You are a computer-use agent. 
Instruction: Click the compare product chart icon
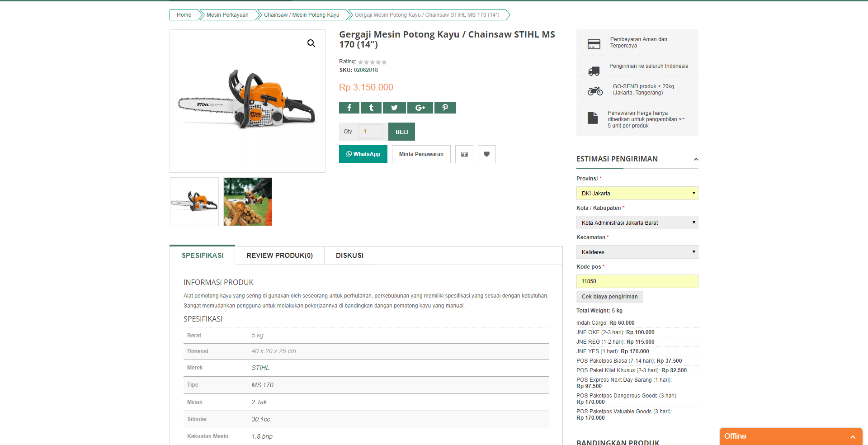pos(464,154)
